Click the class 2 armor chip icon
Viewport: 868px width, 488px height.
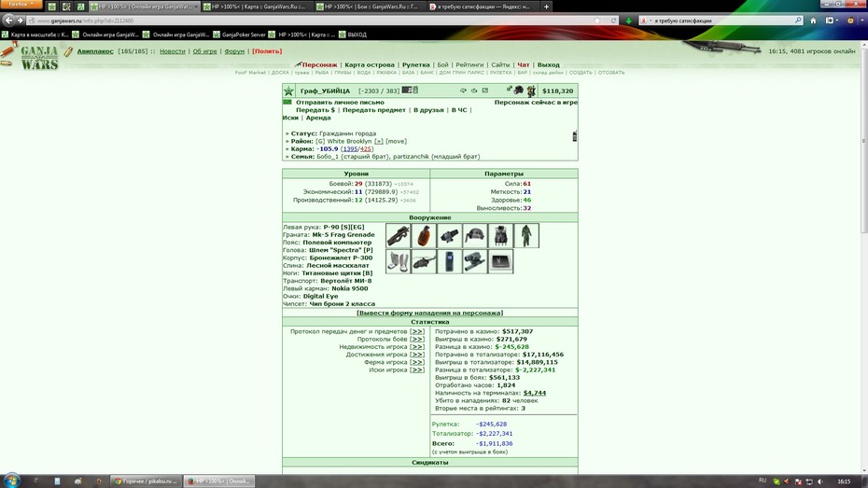(500, 261)
